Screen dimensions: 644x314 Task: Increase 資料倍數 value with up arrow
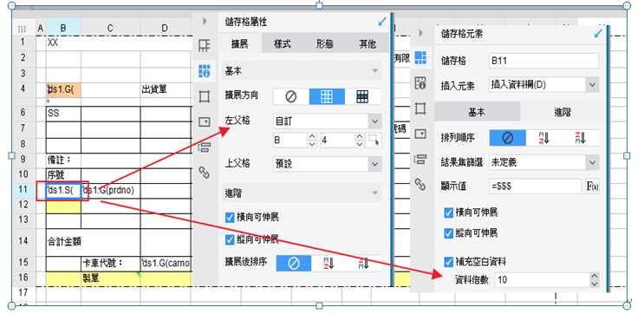(595, 277)
